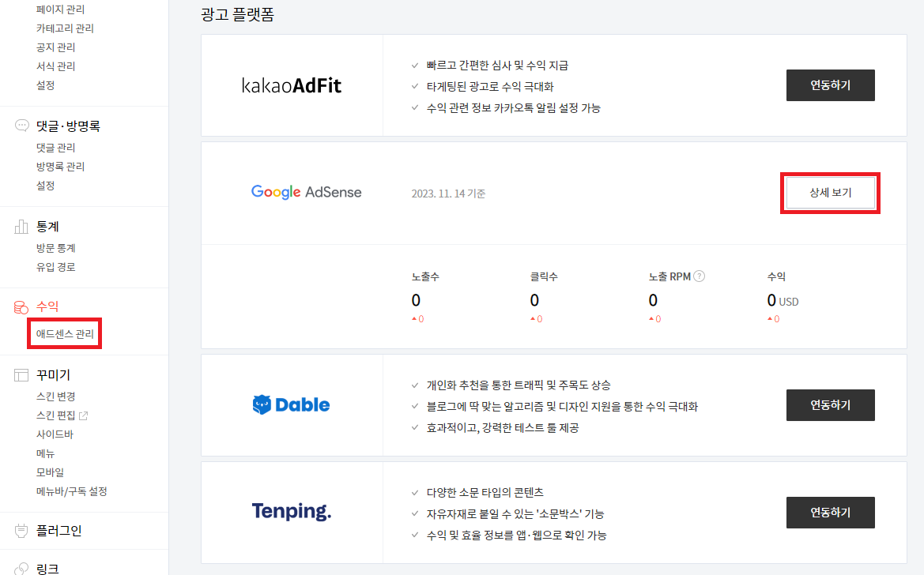Click 연동하기 for Tenping
This screenshot has width=924, height=575.
coord(830,513)
